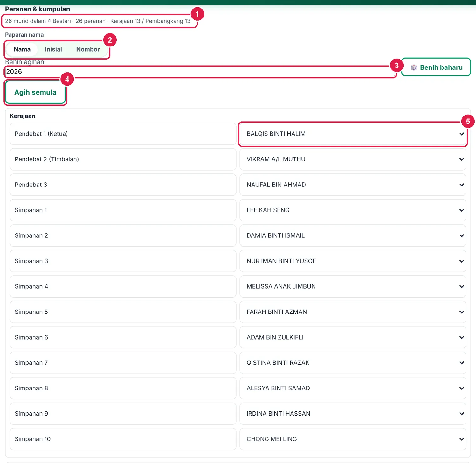Screen dimensions: 476x463
Task: Click the Simpanan 5 role label
Action: pos(123,312)
